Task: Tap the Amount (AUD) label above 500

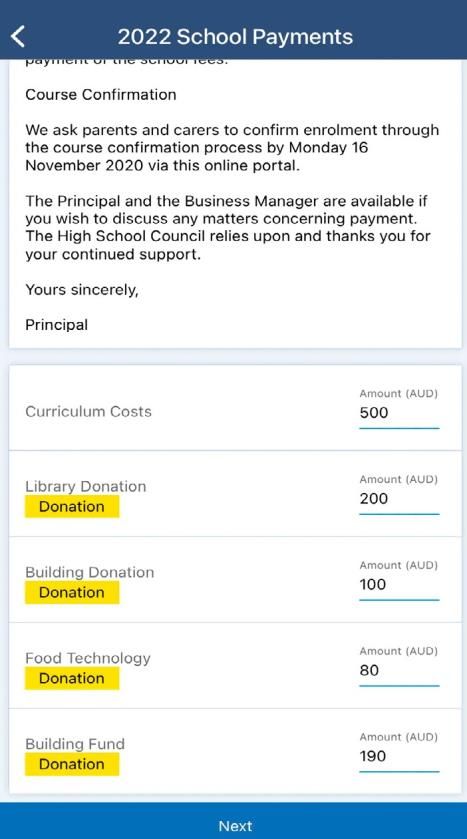Action: pos(399,394)
